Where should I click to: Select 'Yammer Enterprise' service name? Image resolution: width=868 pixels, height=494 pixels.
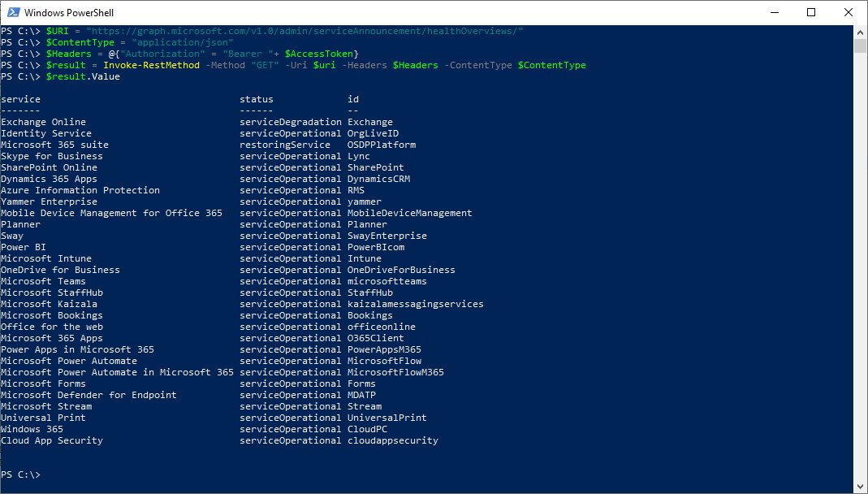49,201
